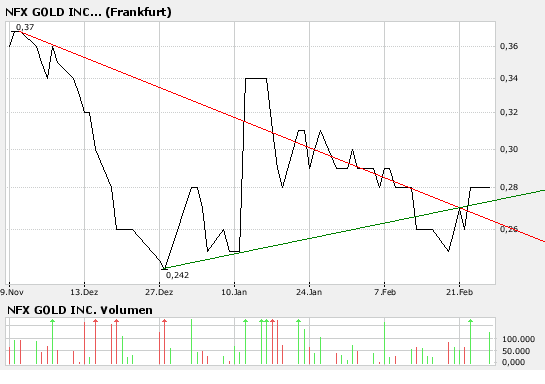The height and width of the screenshot is (384, 545).
Task: Click the 10.Jan date label
Action: point(234,292)
